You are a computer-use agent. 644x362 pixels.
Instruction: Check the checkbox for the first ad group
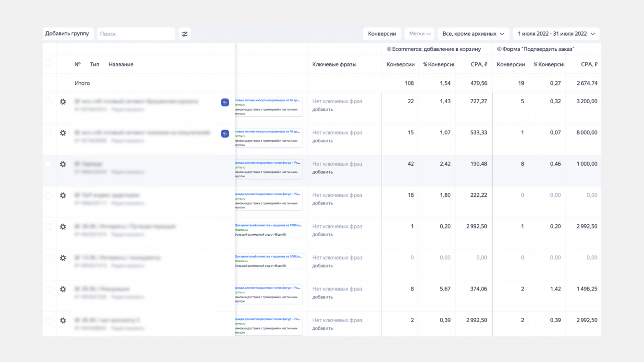click(x=48, y=102)
